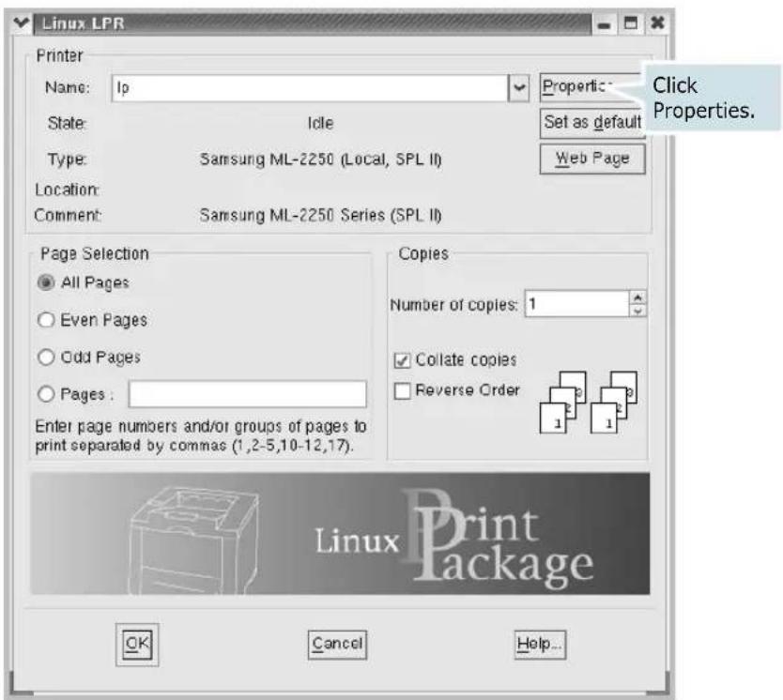Maximize the Linux LPR window
The image size is (783, 700).
[631, 23]
